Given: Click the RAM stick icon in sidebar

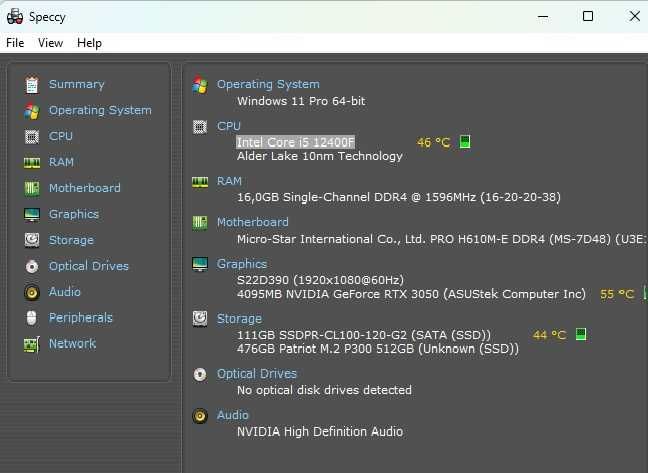Looking at the screenshot, I should (32, 163).
